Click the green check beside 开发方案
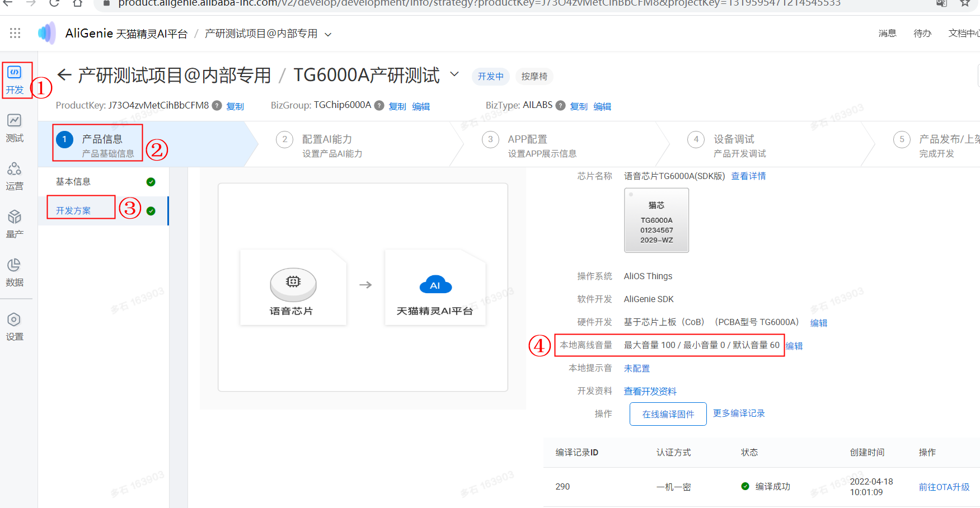The height and width of the screenshot is (508, 980). [x=151, y=211]
